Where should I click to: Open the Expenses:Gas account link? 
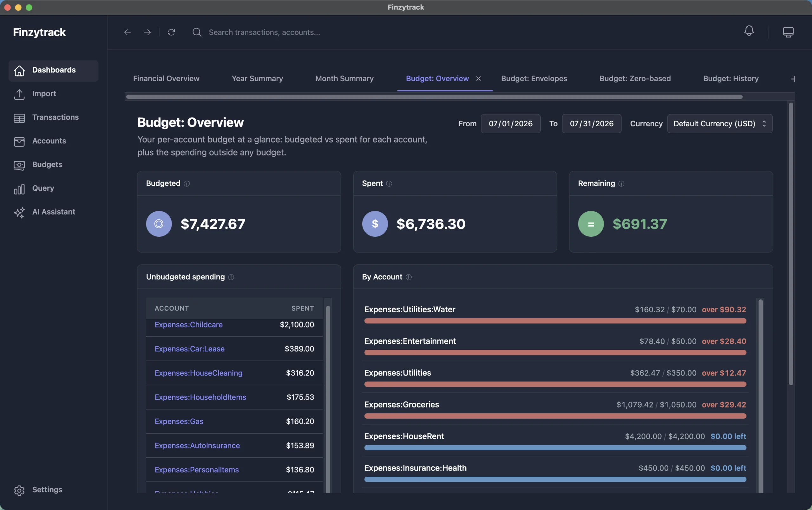coord(179,421)
